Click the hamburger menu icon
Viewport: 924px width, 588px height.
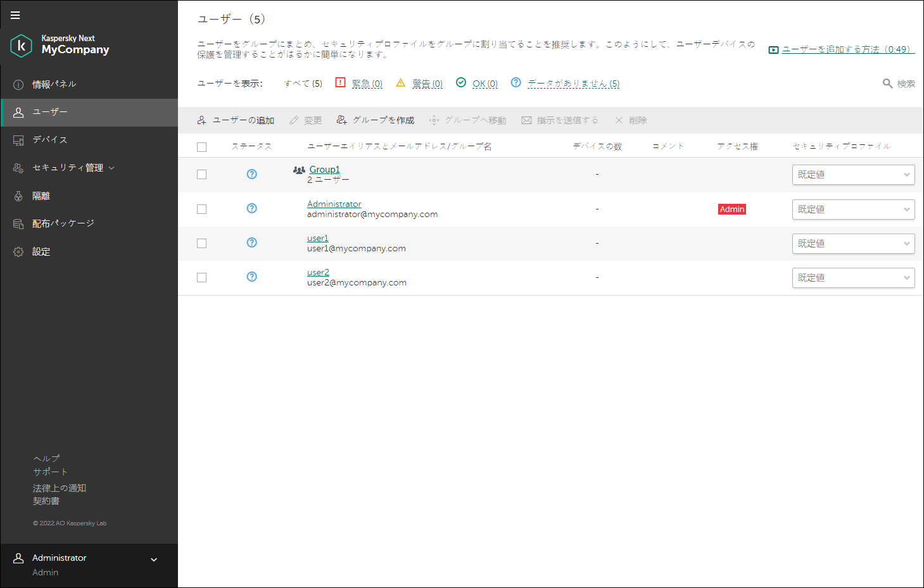[15, 15]
